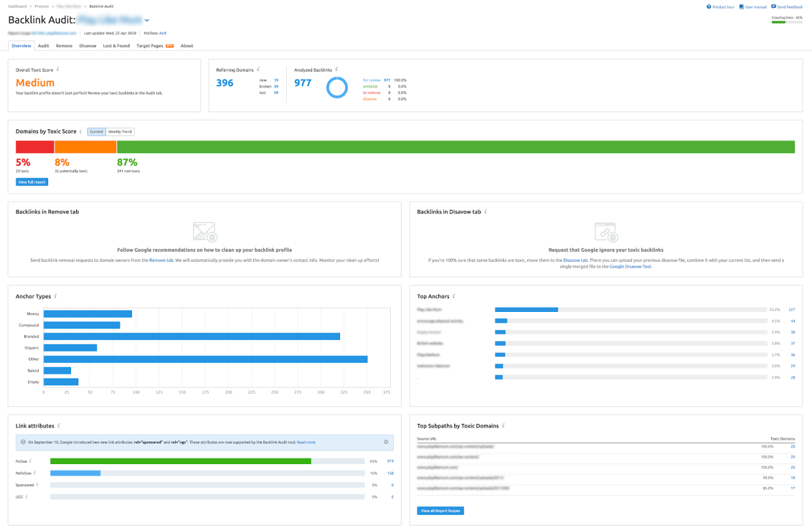Select the Current toggle for toxic score
This screenshot has height=530, width=812.
point(96,132)
